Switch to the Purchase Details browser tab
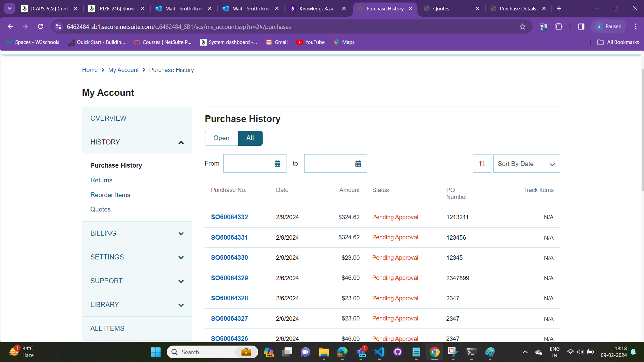Viewport: 644px width, 362px height. [x=518, y=9]
